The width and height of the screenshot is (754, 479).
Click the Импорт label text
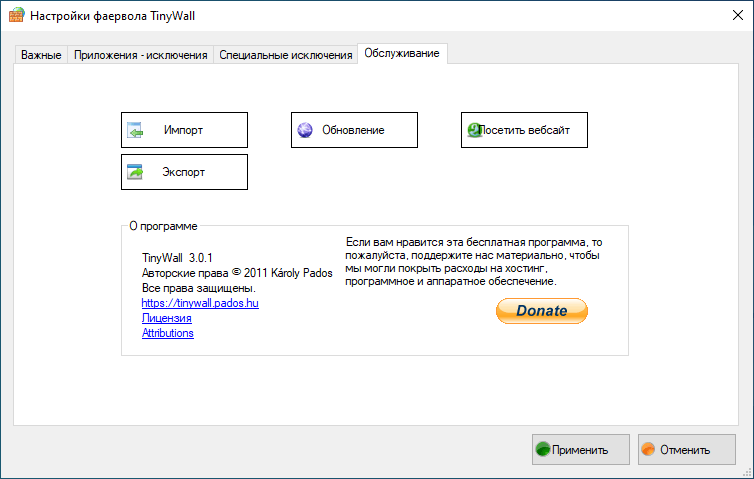[x=183, y=130]
